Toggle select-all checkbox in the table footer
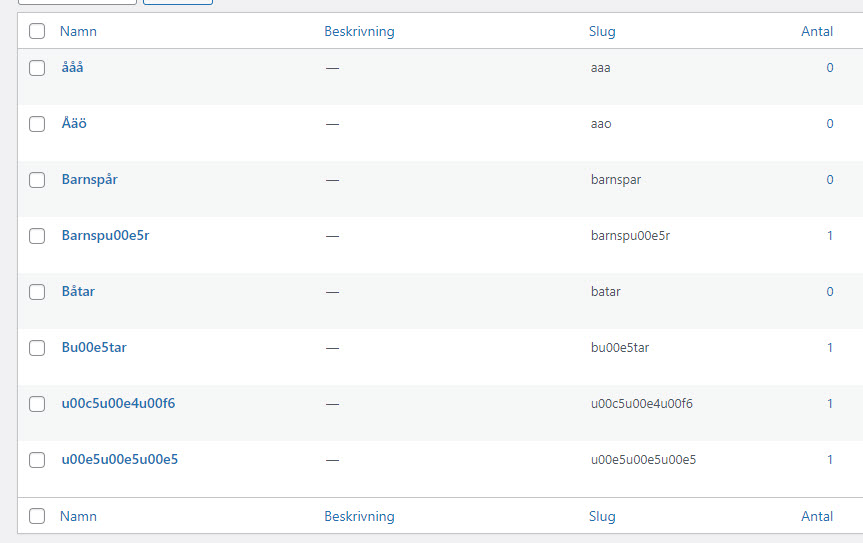This screenshot has width=863, height=543. 37,516
